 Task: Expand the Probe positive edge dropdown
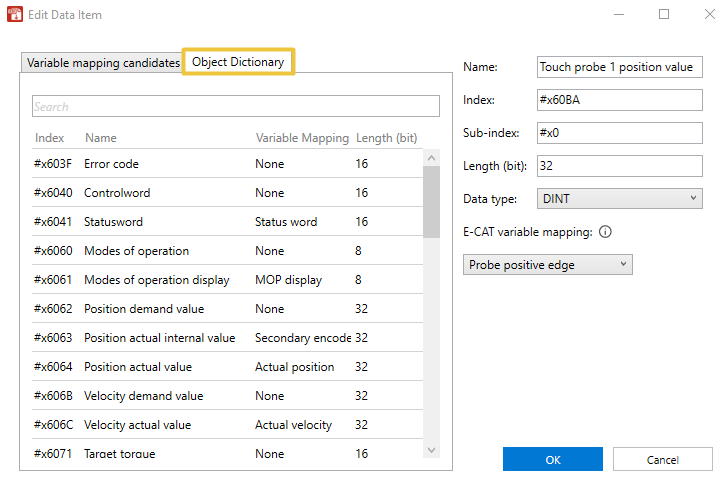(x=548, y=264)
